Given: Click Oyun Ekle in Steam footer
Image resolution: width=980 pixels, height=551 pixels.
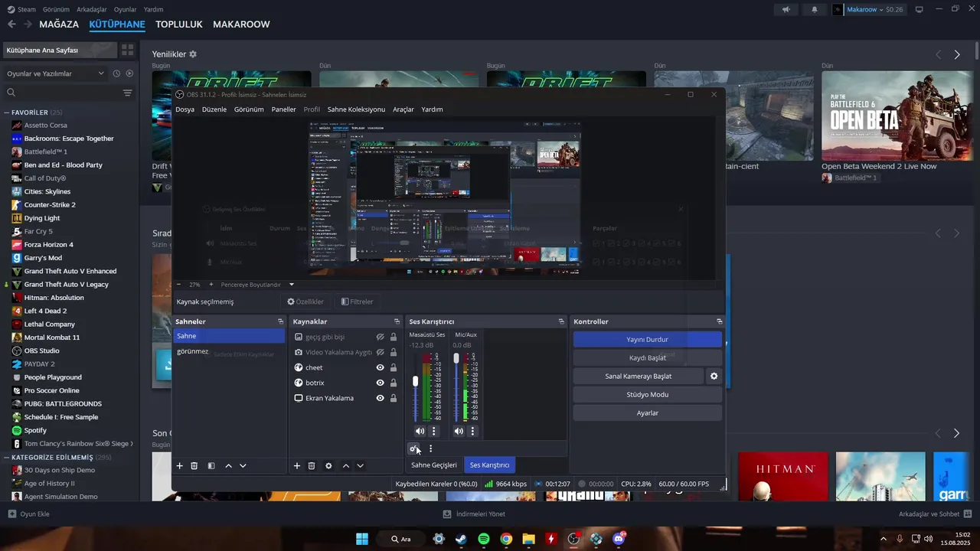Looking at the screenshot, I should 28,514.
